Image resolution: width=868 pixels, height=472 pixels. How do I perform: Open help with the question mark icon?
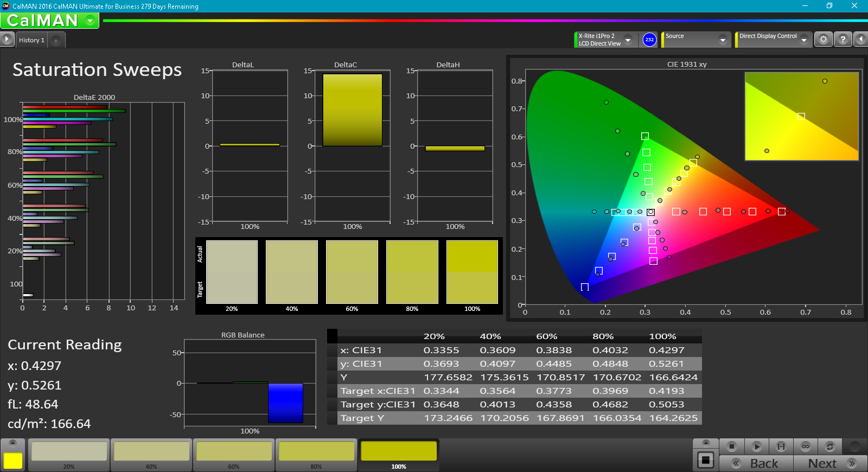click(x=843, y=40)
